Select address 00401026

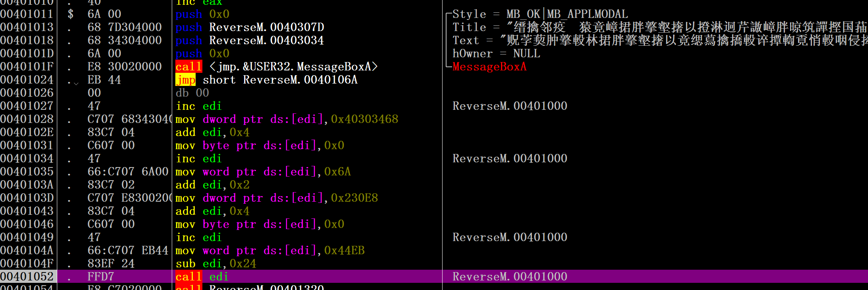[27, 93]
